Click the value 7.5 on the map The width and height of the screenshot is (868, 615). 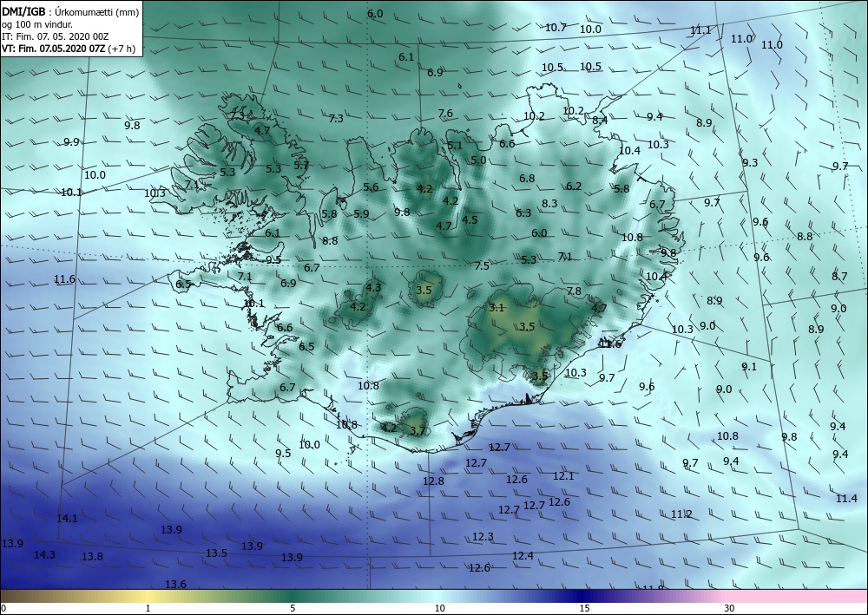[482, 266]
